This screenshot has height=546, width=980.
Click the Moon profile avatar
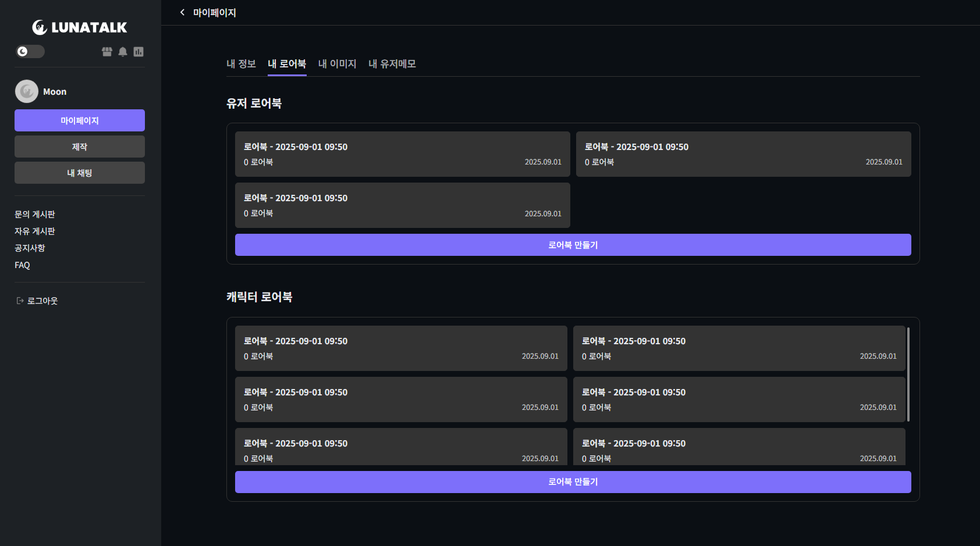pyautogui.click(x=27, y=91)
